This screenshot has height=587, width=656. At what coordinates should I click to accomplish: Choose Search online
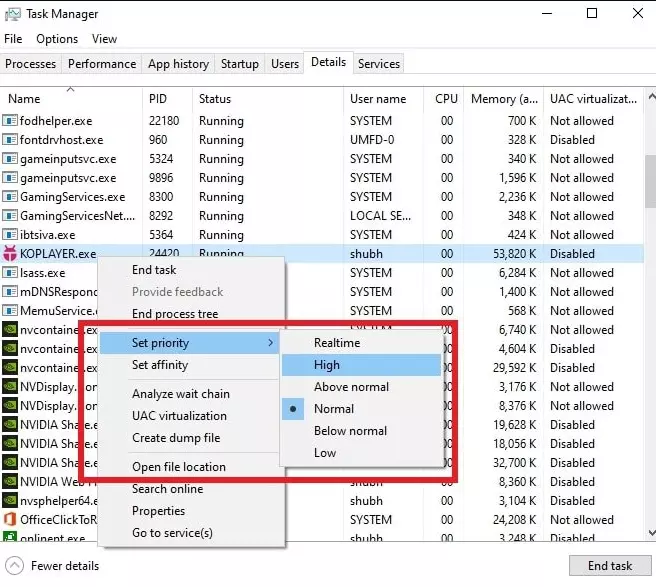(192, 489)
